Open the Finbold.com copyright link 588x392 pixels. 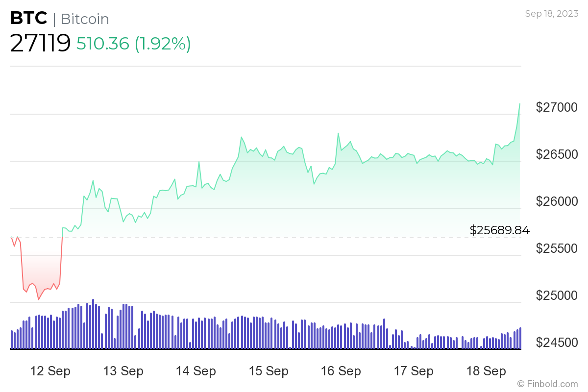pyautogui.click(x=547, y=384)
